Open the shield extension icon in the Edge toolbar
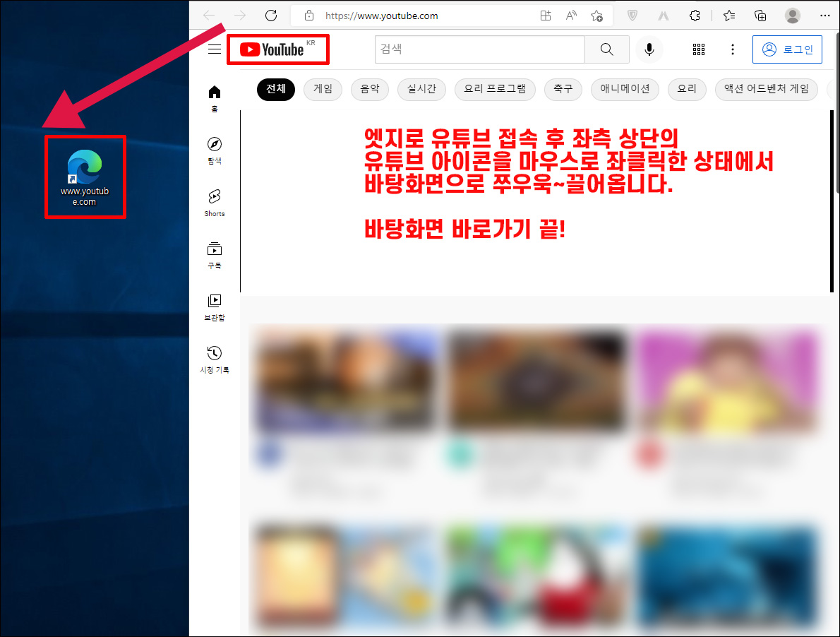840x637 pixels. (x=632, y=16)
